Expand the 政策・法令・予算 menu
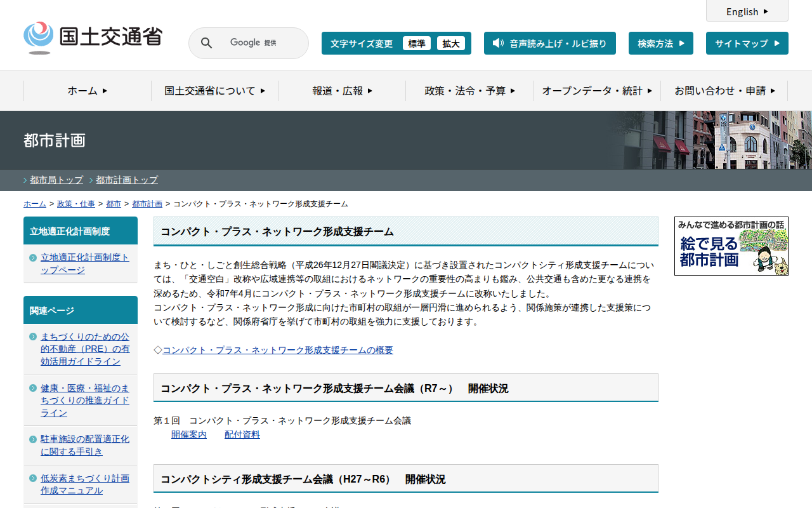This screenshot has height=508, width=812. 469,91
